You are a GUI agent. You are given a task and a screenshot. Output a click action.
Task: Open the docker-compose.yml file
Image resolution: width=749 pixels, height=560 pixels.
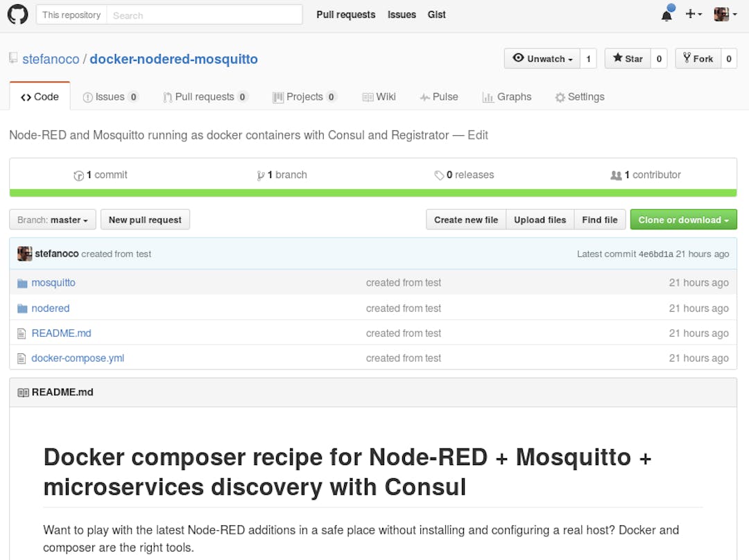point(78,358)
